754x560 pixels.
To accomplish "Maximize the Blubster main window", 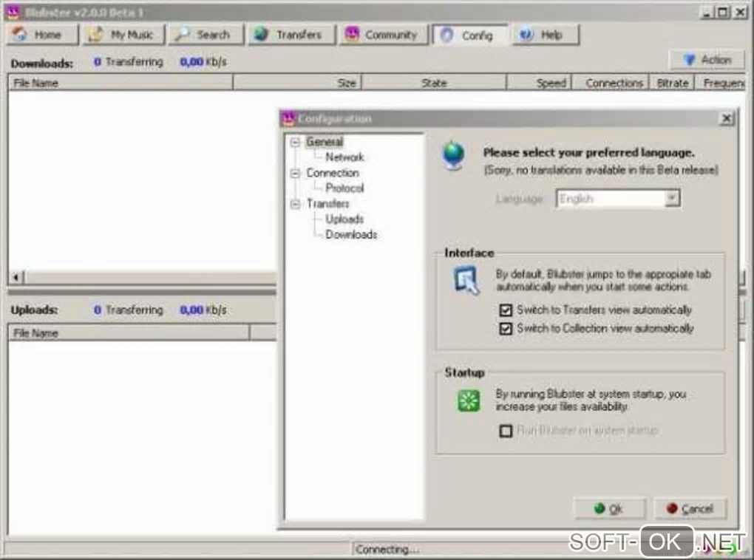I will [723, 13].
